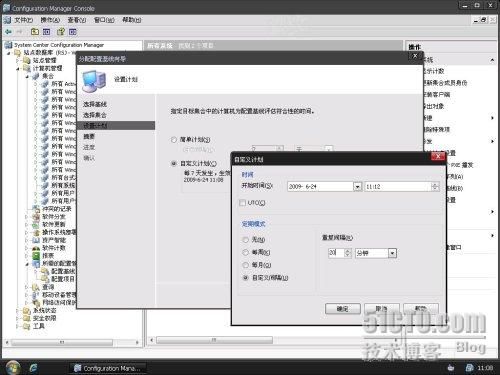Collapse the 计算机管理 tree node
The image size is (500, 375).
pos(18,69)
